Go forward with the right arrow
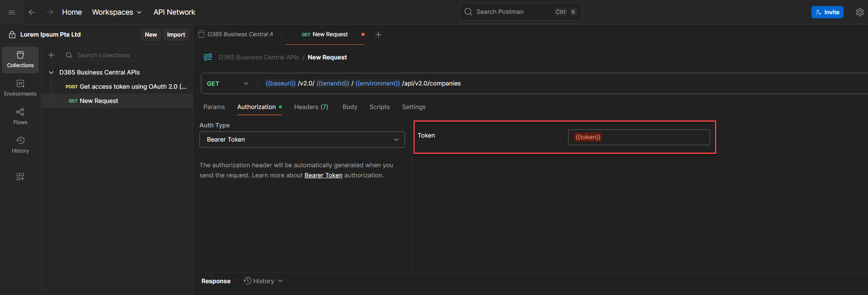The image size is (868, 295). (x=50, y=12)
